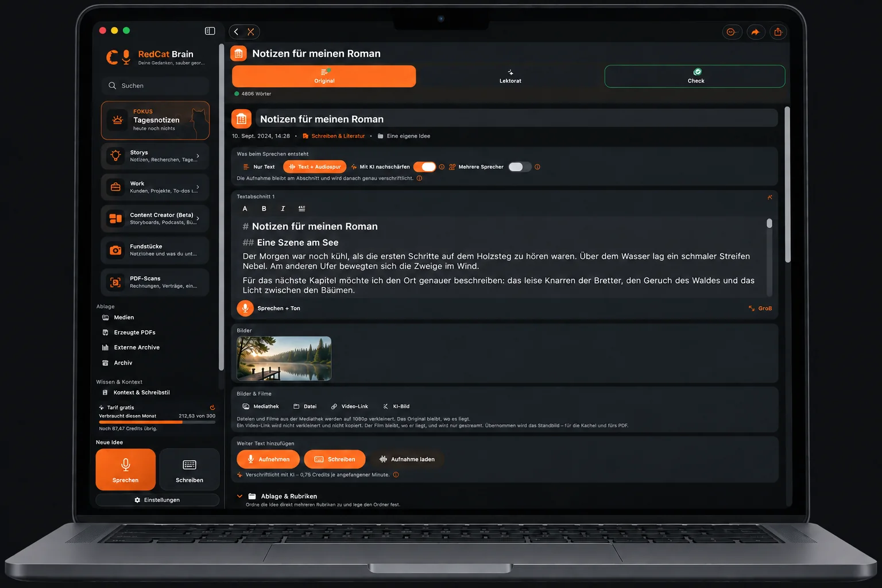Click the paragraph format icon beside italic
Viewport: 882px width, 588px height.
coord(302,208)
